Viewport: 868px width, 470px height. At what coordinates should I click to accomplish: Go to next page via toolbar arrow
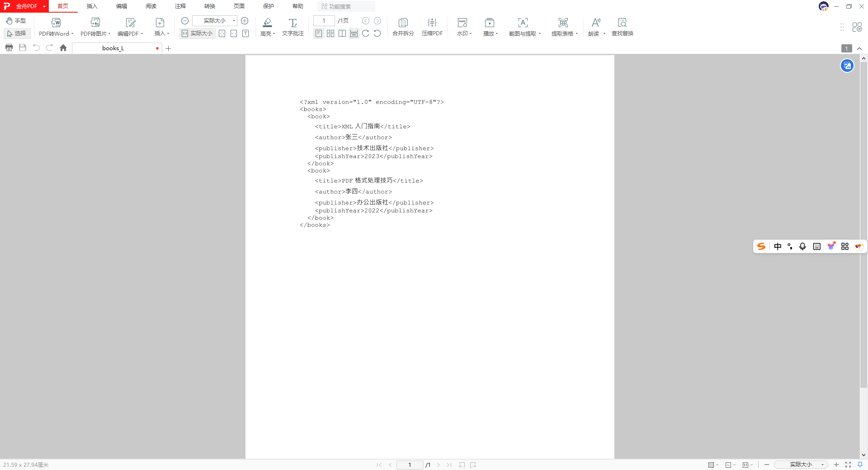[377, 21]
